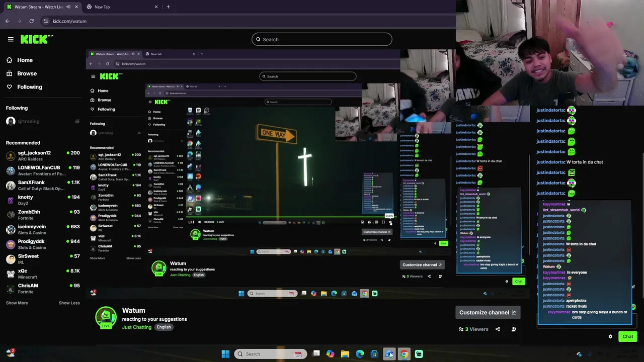Open knotty's DayZ channel in outermost sidebar

[43, 200]
